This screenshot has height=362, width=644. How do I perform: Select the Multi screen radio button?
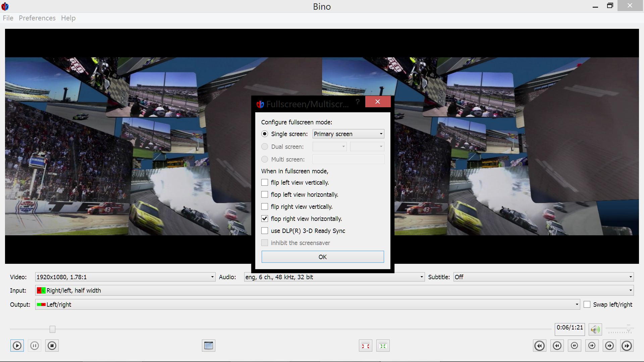point(265,159)
